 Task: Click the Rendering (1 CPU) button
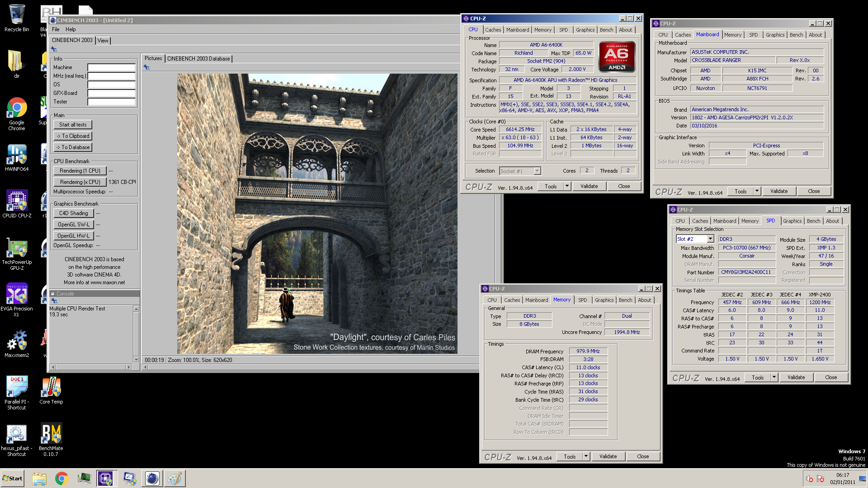coord(80,171)
